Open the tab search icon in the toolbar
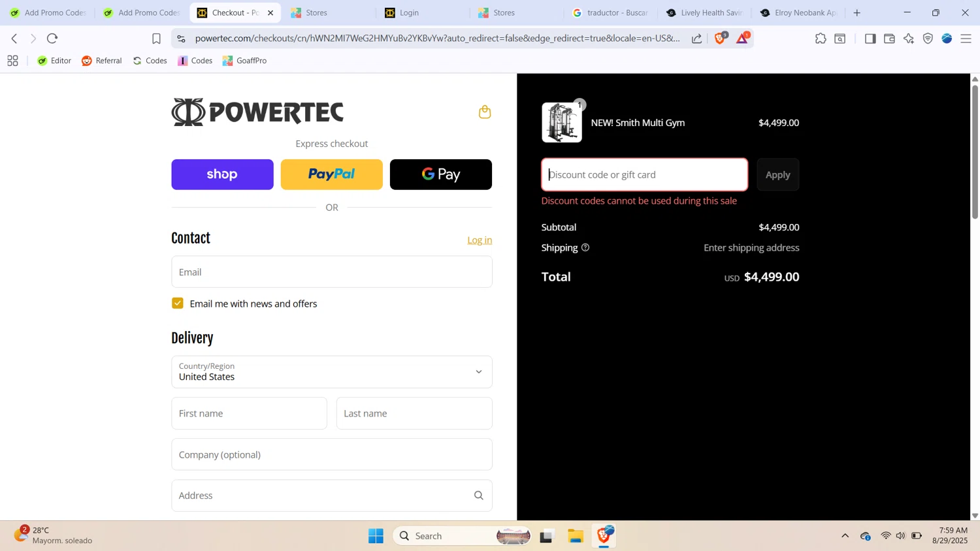Screen dimensions: 980x551 (840, 39)
